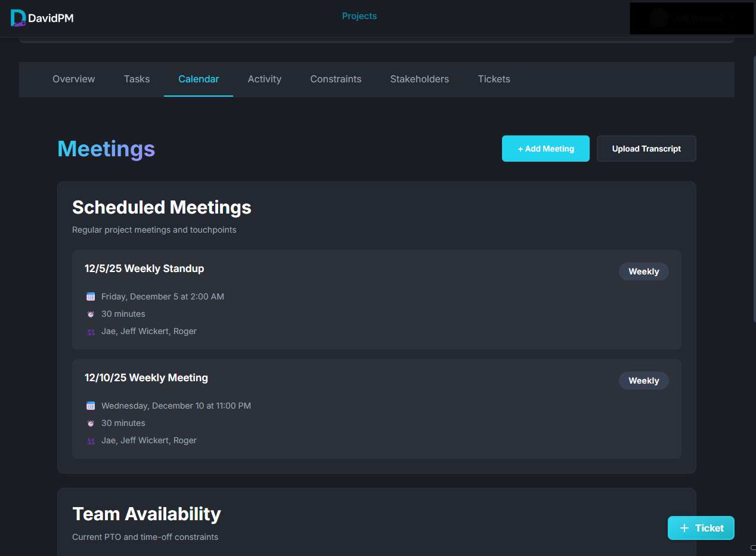Click the Current PTO and time-off constraints subtitle

[145, 537]
